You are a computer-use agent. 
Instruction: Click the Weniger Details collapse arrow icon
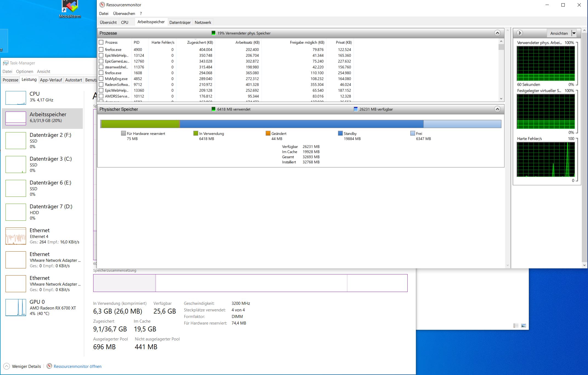pyautogui.click(x=7, y=366)
